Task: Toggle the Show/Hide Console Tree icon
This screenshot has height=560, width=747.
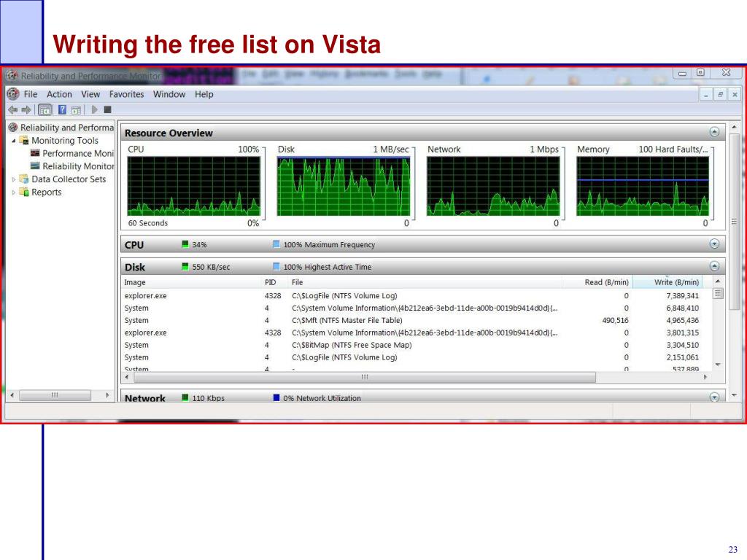Action: coord(44,110)
